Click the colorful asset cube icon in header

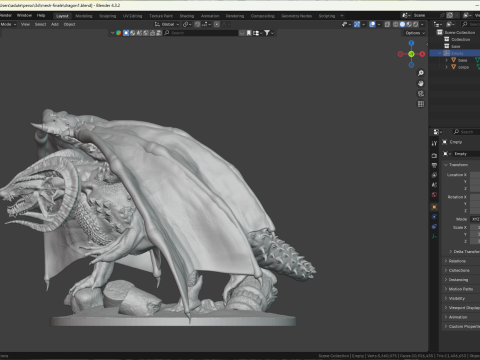point(118,33)
